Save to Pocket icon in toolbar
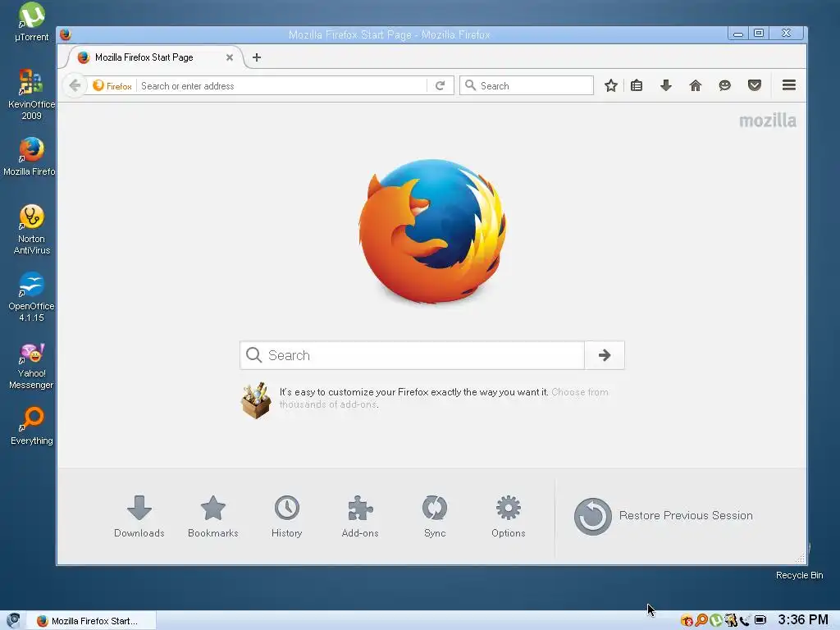The height and width of the screenshot is (630, 840). click(x=755, y=85)
